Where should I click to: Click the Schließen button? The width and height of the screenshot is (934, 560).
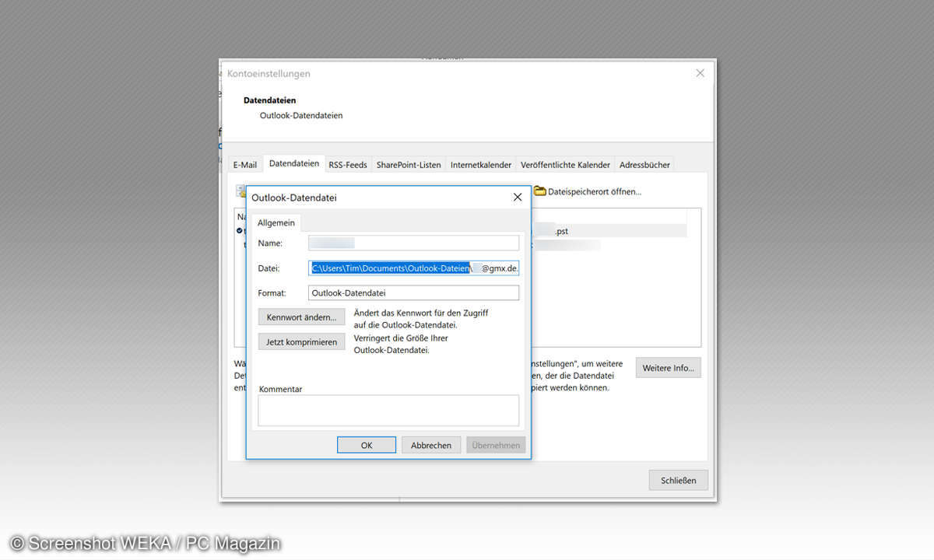(679, 480)
